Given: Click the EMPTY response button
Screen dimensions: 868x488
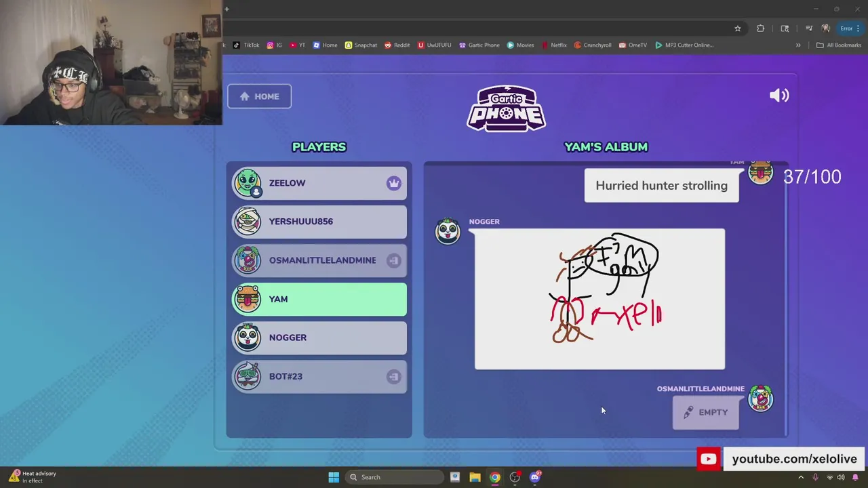Looking at the screenshot, I should (705, 412).
